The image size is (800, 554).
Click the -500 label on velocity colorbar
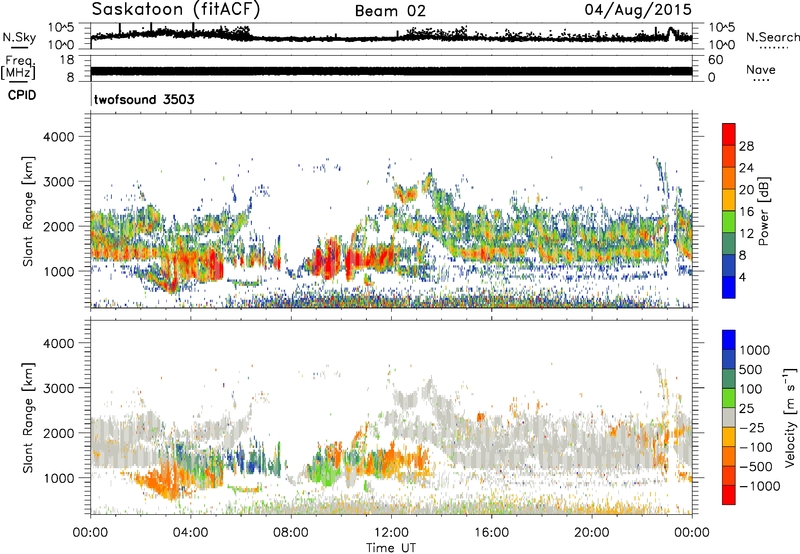(x=755, y=467)
